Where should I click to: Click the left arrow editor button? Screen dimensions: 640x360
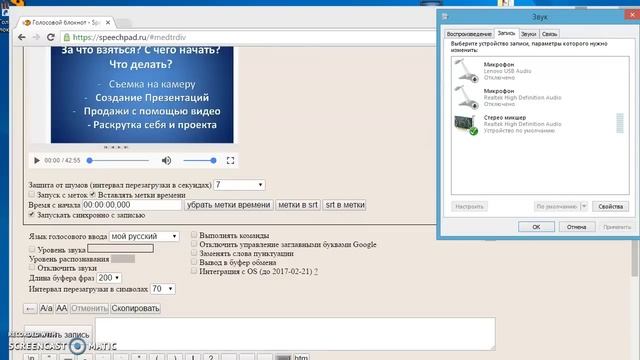[30, 309]
